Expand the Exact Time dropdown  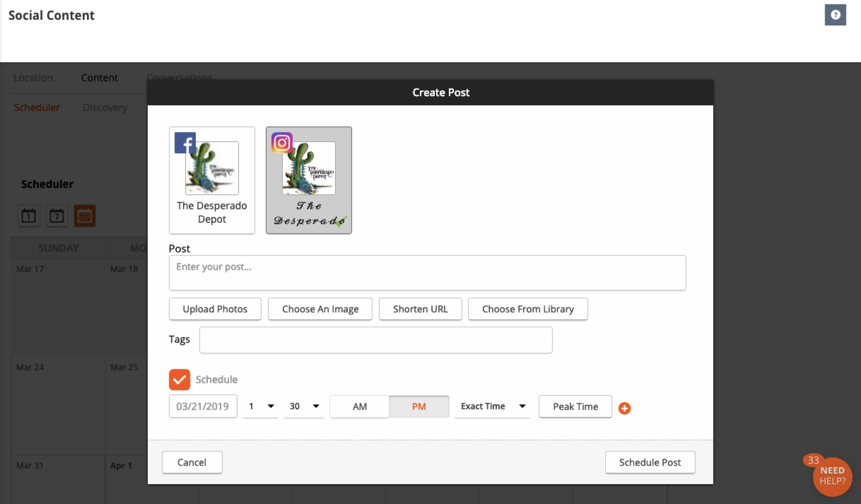pos(492,406)
